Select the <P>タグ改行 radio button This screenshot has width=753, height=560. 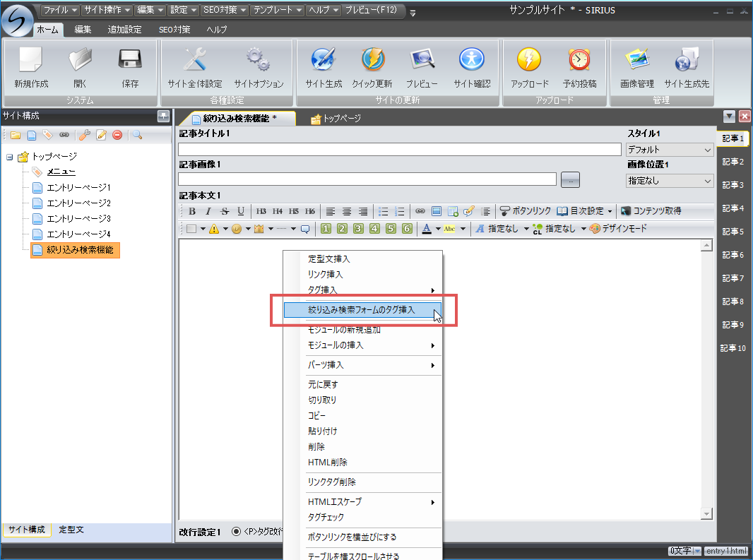coord(236,532)
